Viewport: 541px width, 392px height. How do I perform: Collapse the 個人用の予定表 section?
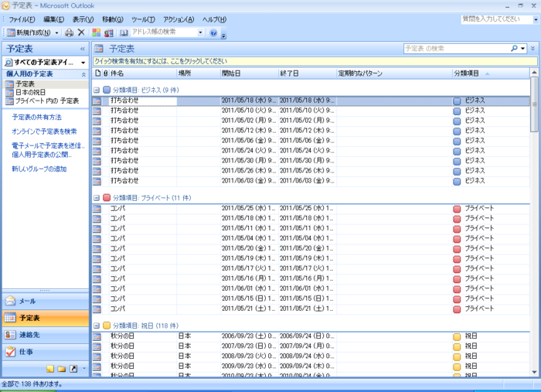point(83,74)
